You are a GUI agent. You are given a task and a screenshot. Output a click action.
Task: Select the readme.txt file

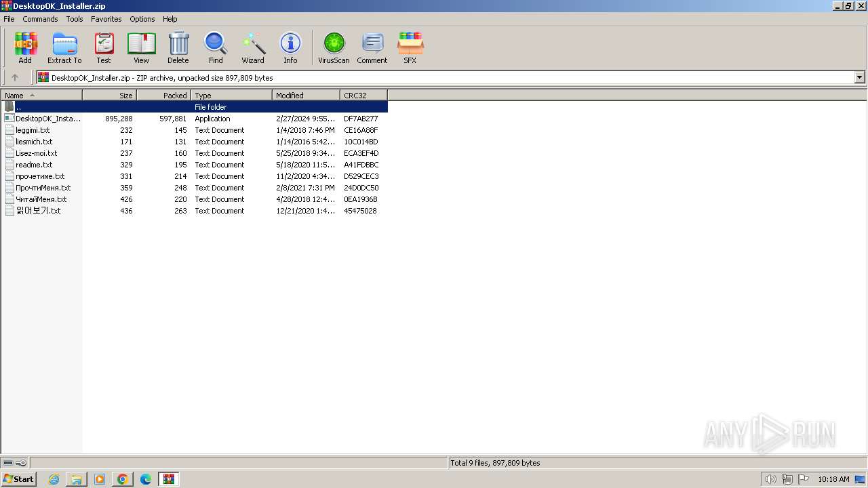pyautogui.click(x=195, y=165)
